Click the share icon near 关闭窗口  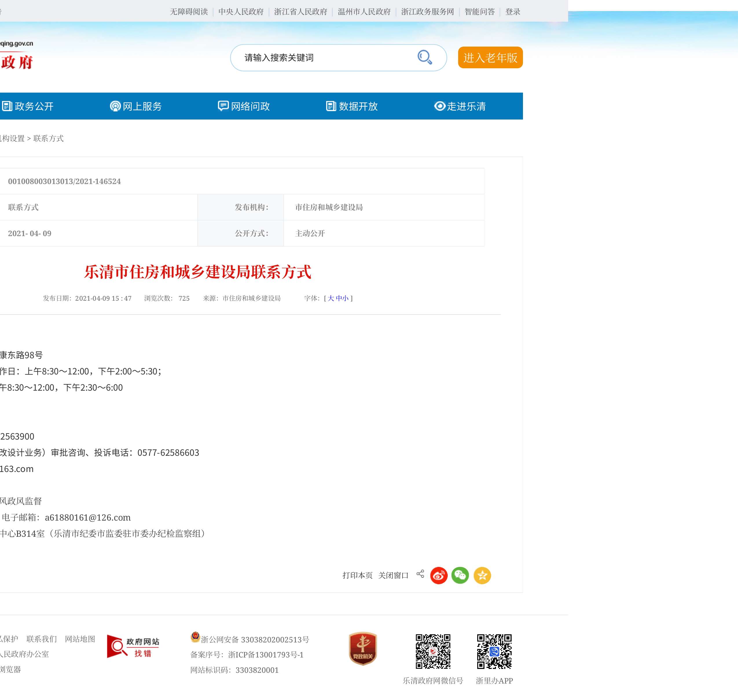(420, 574)
